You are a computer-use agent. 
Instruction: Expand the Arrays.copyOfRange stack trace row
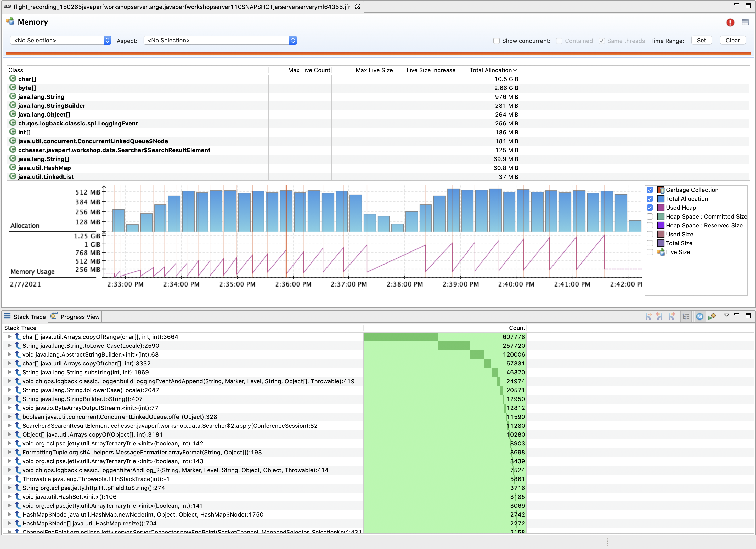coord(9,336)
